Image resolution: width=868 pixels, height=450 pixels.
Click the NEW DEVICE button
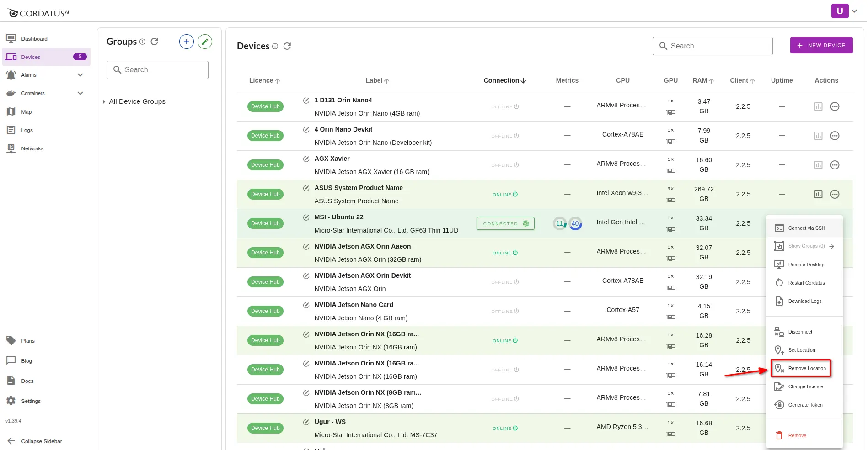[821, 45]
